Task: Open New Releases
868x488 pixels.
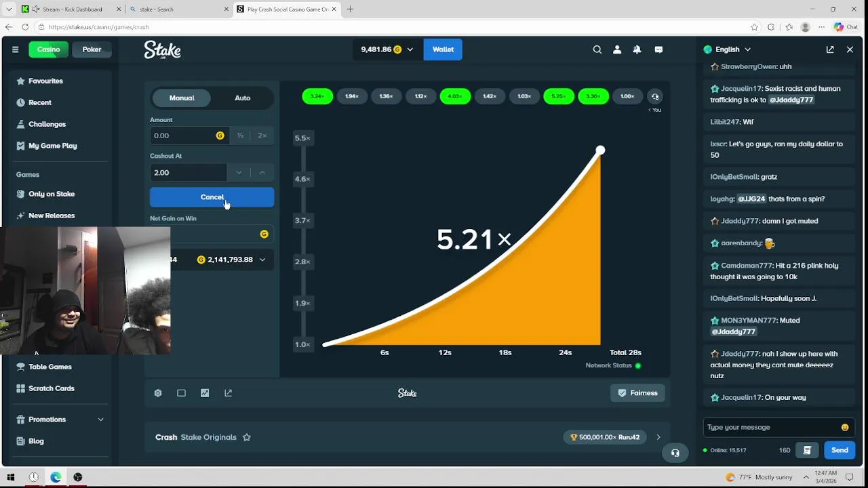Action: [x=52, y=216]
